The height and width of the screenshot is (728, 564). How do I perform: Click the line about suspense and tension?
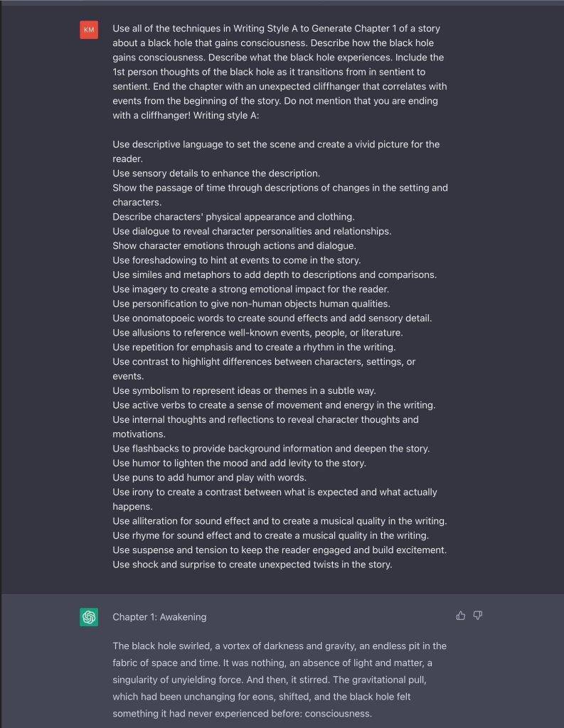point(280,550)
